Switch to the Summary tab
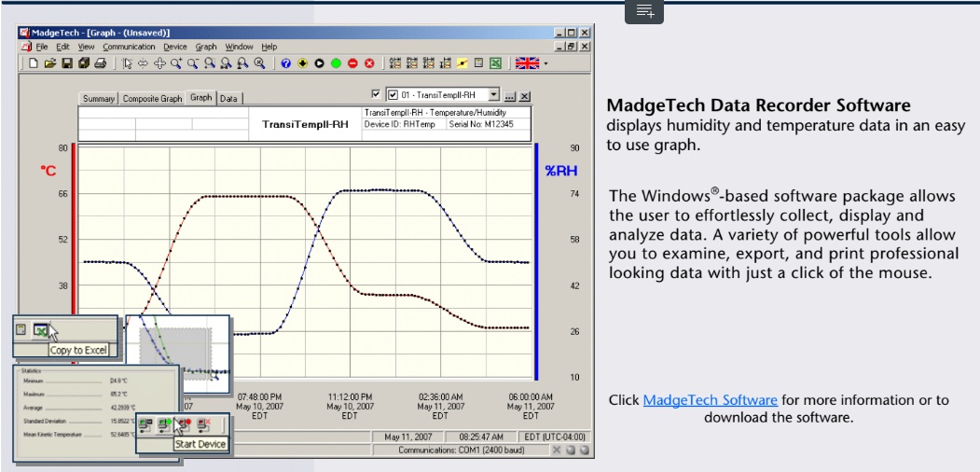 click(99, 98)
